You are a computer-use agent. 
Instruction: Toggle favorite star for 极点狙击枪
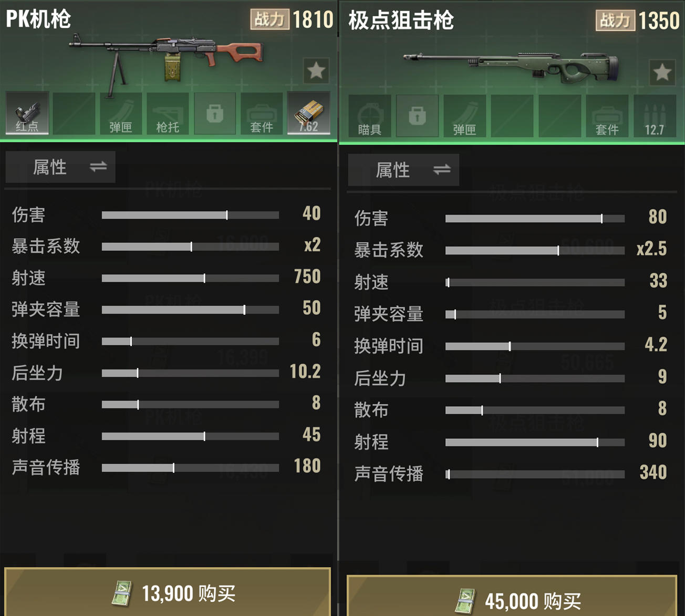point(662,73)
